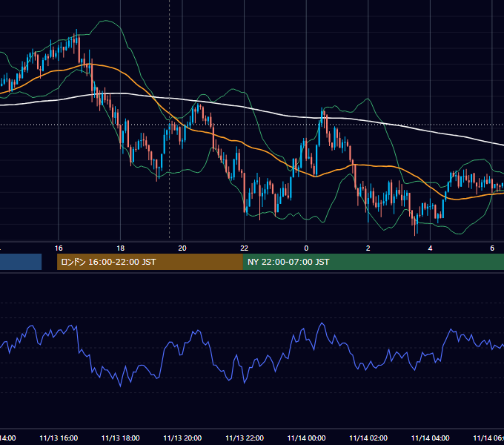The height and width of the screenshot is (445, 504).
Task: Click the 11/14 02:00 time label
Action: click(x=368, y=438)
